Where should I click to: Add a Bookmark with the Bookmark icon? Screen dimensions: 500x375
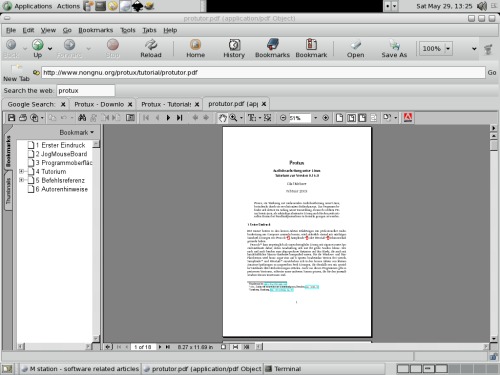(x=311, y=48)
